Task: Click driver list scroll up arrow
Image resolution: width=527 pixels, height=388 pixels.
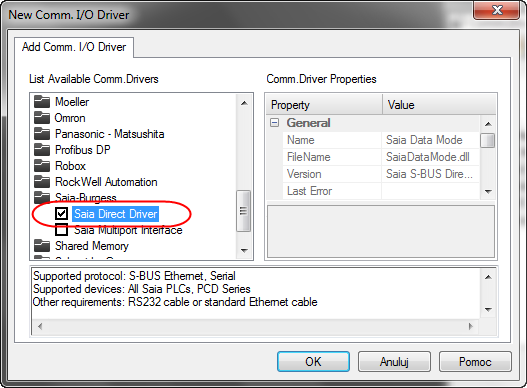Action: point(244,103)
